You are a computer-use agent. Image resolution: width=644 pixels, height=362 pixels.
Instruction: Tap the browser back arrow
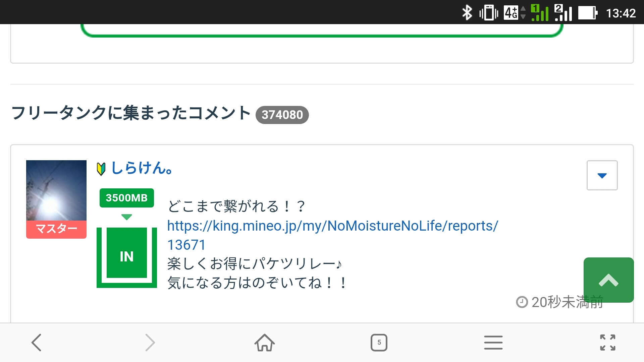[36, 343]
